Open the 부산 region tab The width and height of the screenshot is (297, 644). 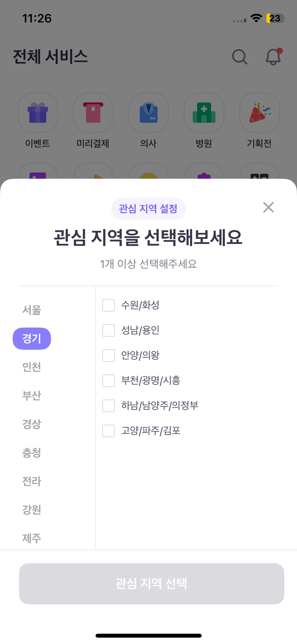[x=32, y=396]
